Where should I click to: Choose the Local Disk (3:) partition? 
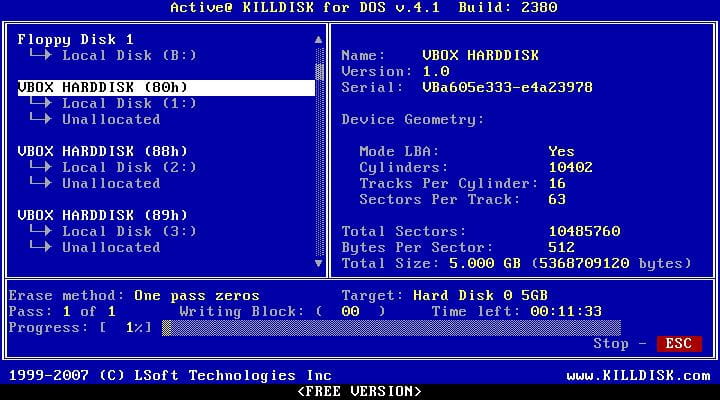pos(129,231)
